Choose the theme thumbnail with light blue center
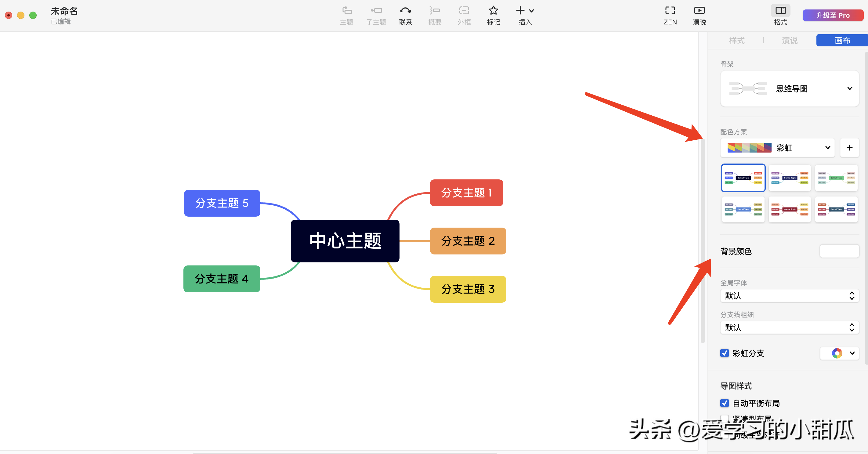This screenshot has height=454, width=868. pyautogui.click(x=743, y=210)
